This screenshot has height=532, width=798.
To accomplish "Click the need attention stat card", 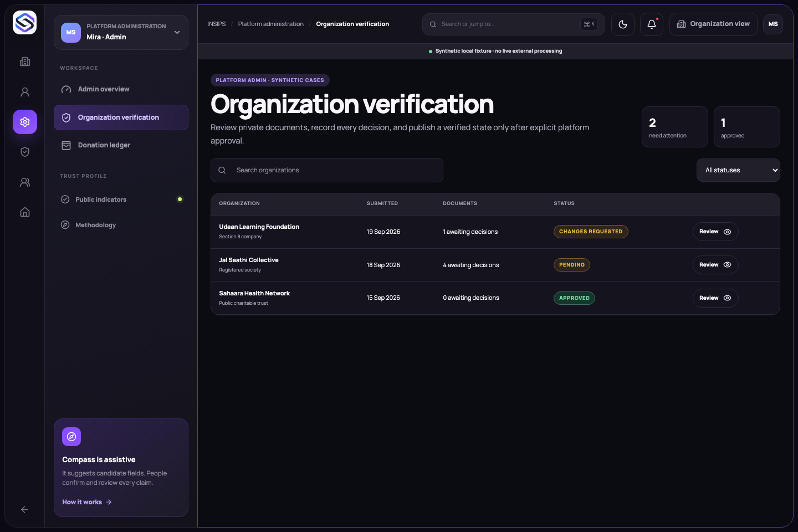I will click(675, 127).
